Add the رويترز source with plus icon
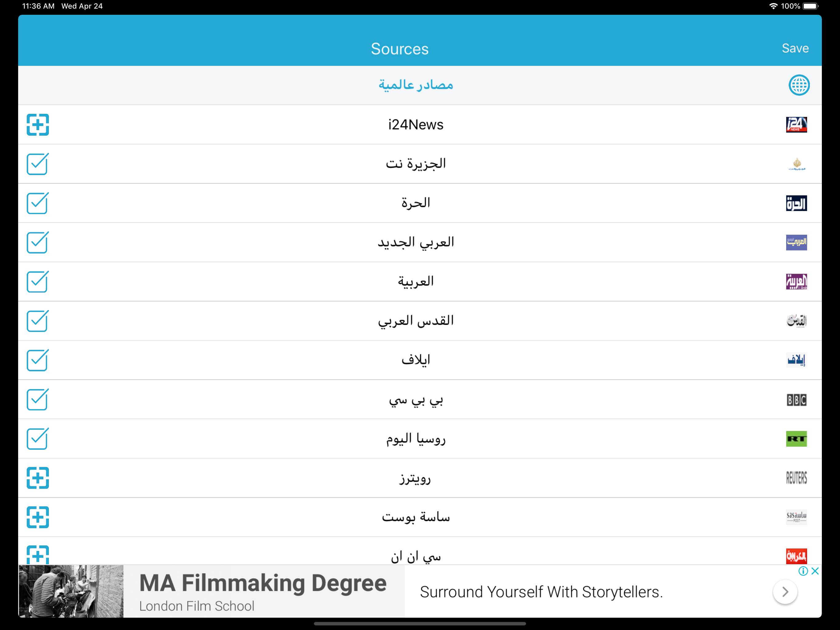Viewport: 840px width, 630px height. click(x=38, y=478)
